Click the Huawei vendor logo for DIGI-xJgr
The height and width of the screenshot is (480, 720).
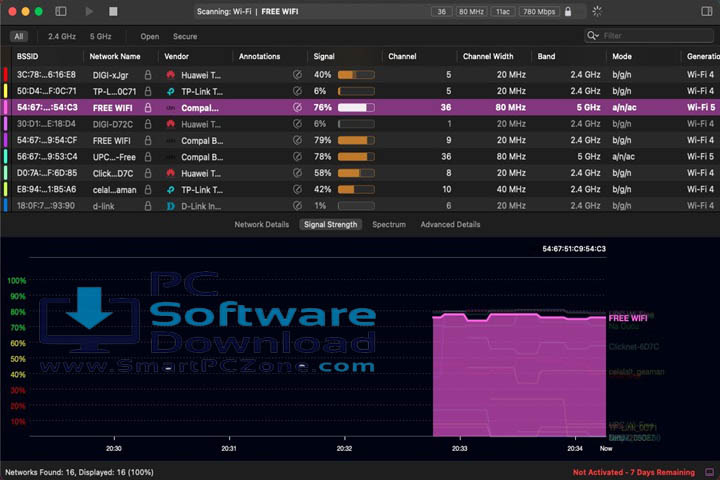click(171, 74)
